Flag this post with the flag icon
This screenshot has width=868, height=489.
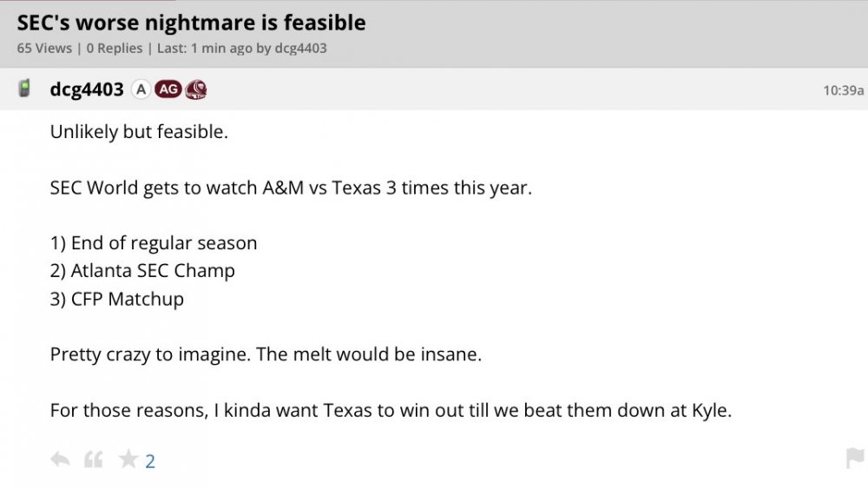pos(854,459)
